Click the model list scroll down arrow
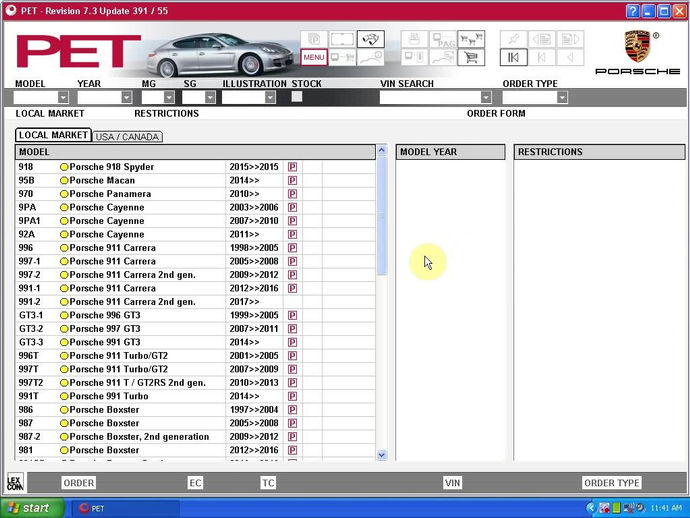 (382, 455)
